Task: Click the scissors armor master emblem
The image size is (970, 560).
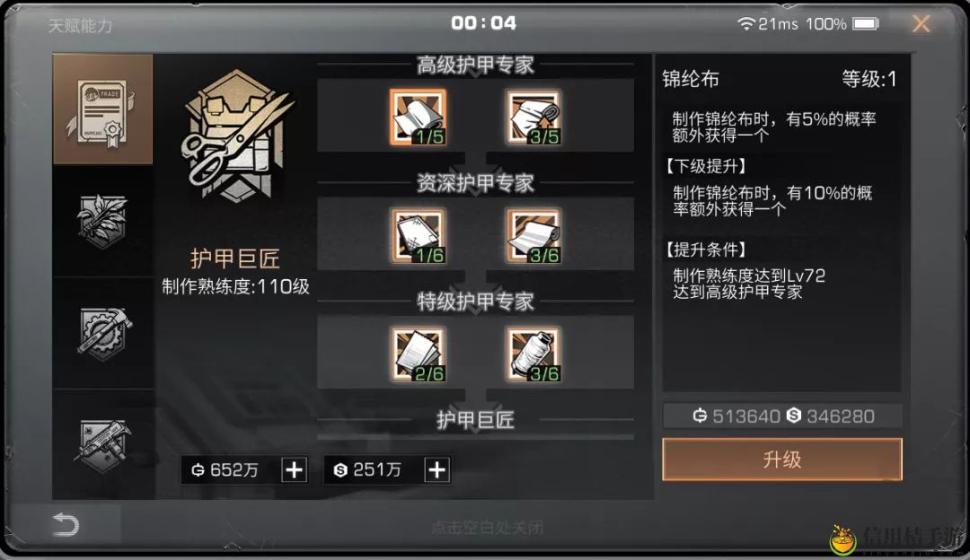Action: point(235,136)
